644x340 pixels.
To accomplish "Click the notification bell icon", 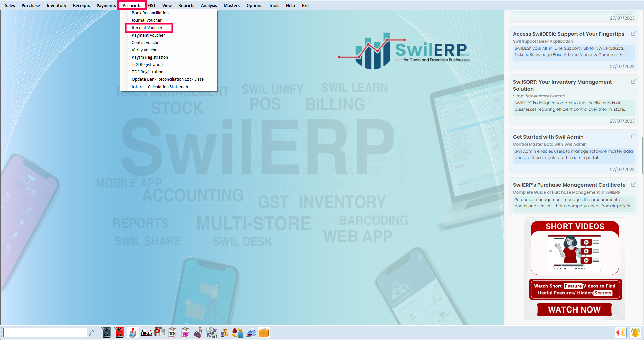I will tap(635, 332).
